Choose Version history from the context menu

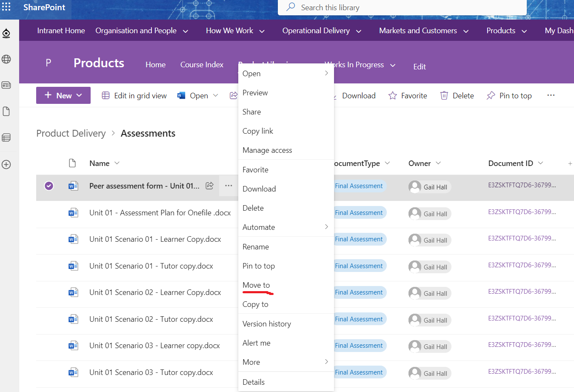(x=267, y=324)
